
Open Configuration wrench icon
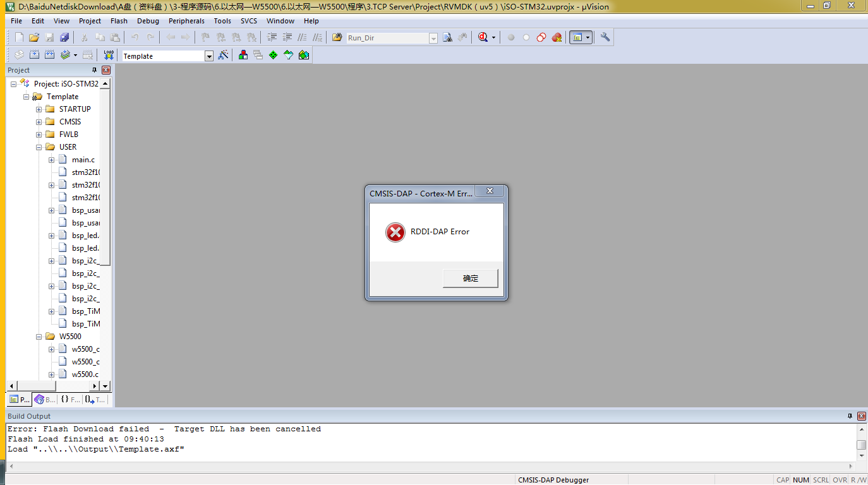[x=605, y=38]
